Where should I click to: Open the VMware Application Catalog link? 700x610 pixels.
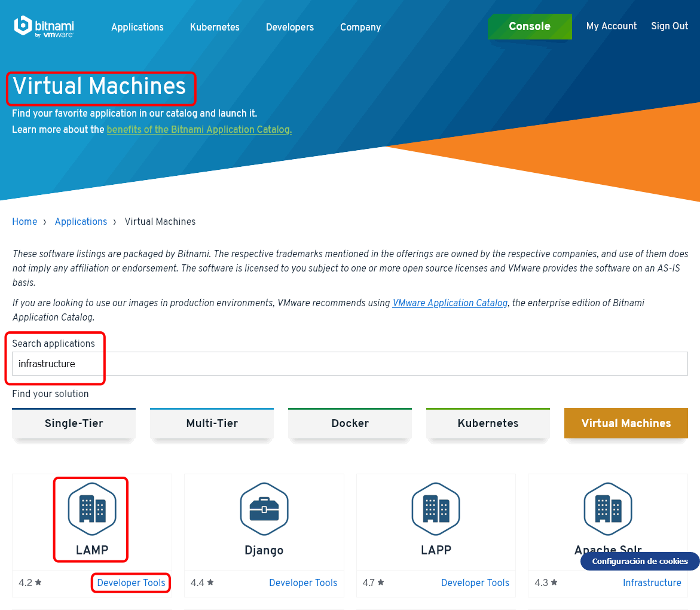[450, 303]
